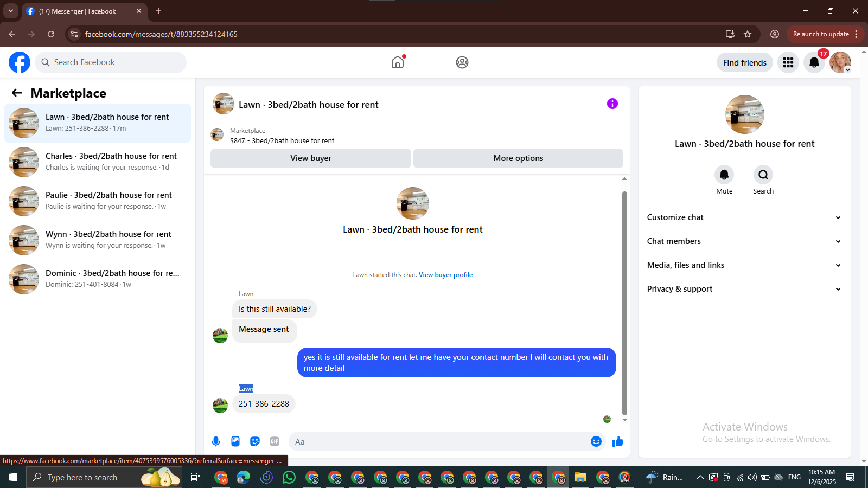
Task: Mute this chat with the bell icon
Action: click(724, 175)
